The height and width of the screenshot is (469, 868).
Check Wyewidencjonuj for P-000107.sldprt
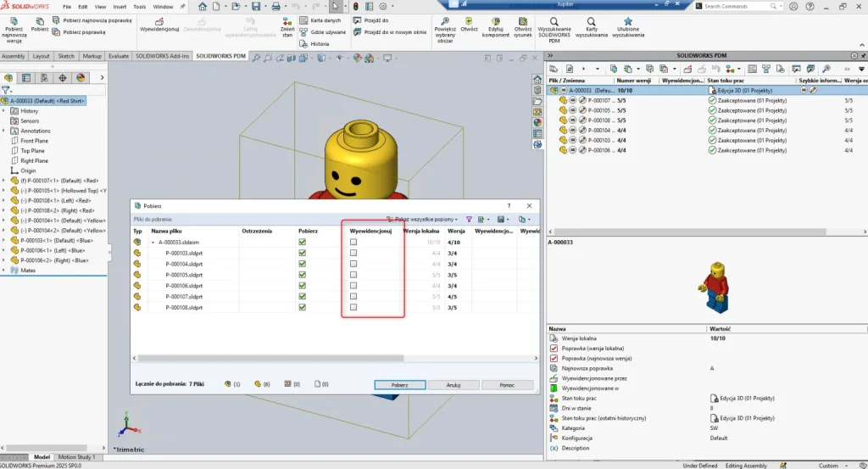point(353,296)
